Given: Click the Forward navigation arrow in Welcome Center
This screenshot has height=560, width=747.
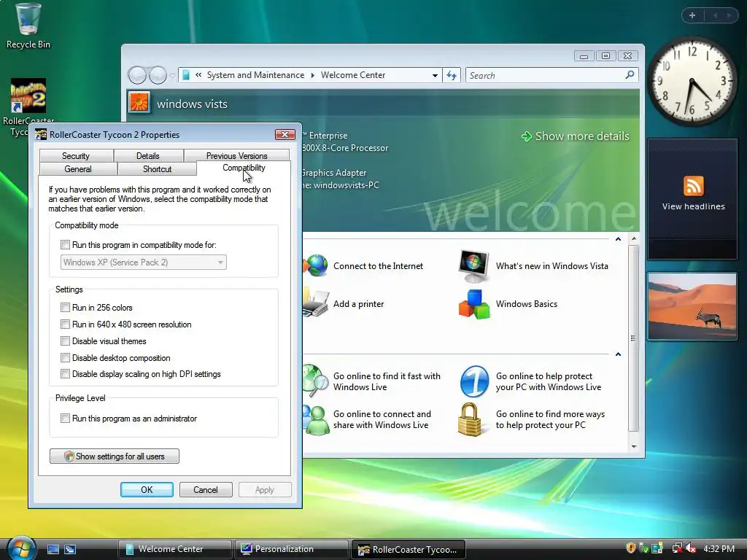Looking at the screenshot, I should (x=158, y=75).
